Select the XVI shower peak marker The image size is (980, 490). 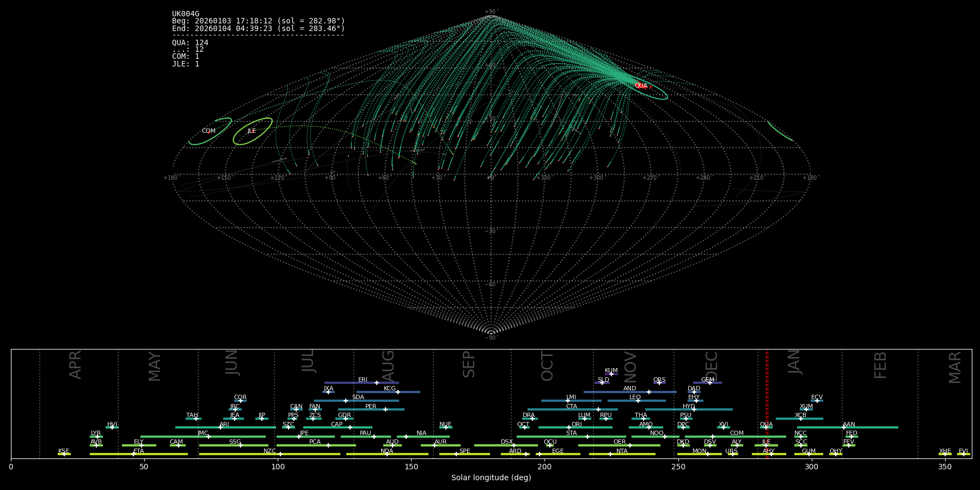[x=723, y=427]
